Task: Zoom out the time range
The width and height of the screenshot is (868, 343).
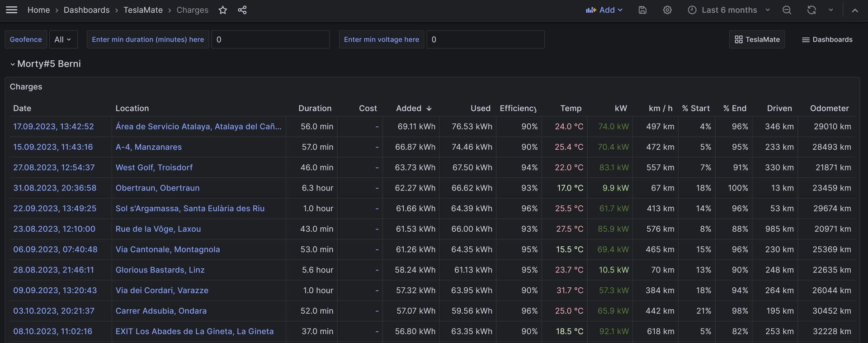Action: [x=787, y=10]
